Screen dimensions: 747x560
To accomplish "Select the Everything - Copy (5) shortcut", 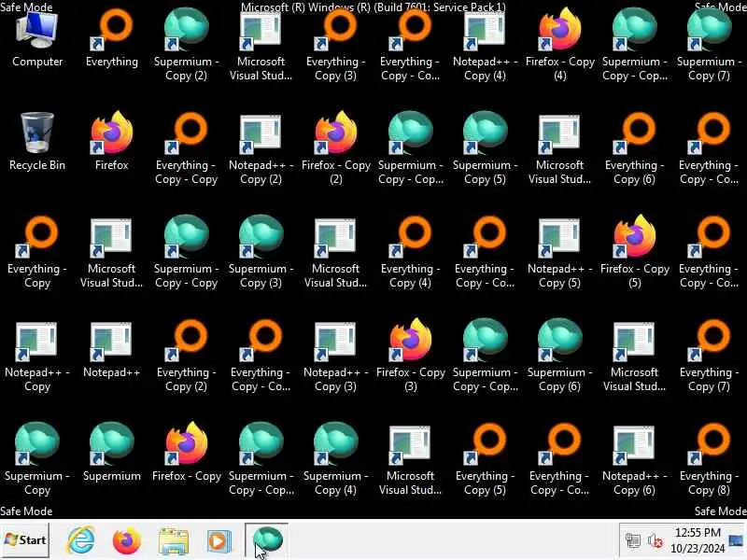I will [x=485, y=459].
